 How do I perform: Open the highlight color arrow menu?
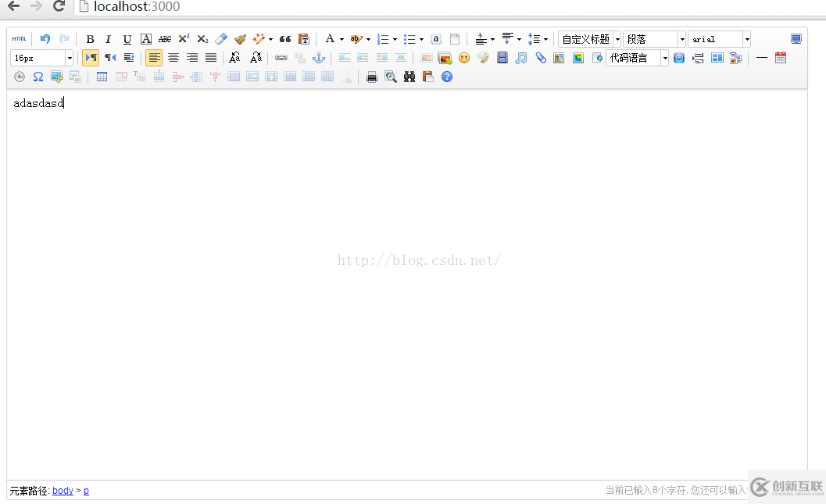point(368,40)
